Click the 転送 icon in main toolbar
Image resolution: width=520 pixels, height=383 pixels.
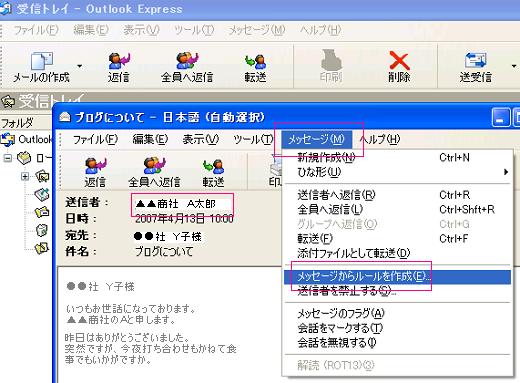[255, 61]
